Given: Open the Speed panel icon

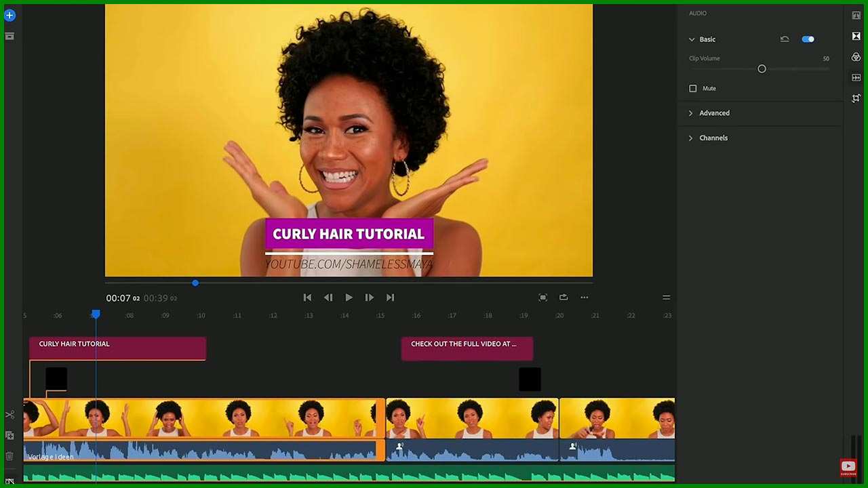Looking at the screenshot, I should click(x=856, y=78).
